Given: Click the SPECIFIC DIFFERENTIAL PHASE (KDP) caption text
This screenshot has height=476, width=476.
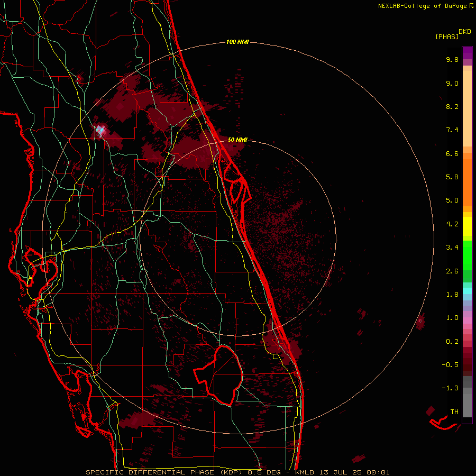Looking at the screenshot, I should click(164, 472).
